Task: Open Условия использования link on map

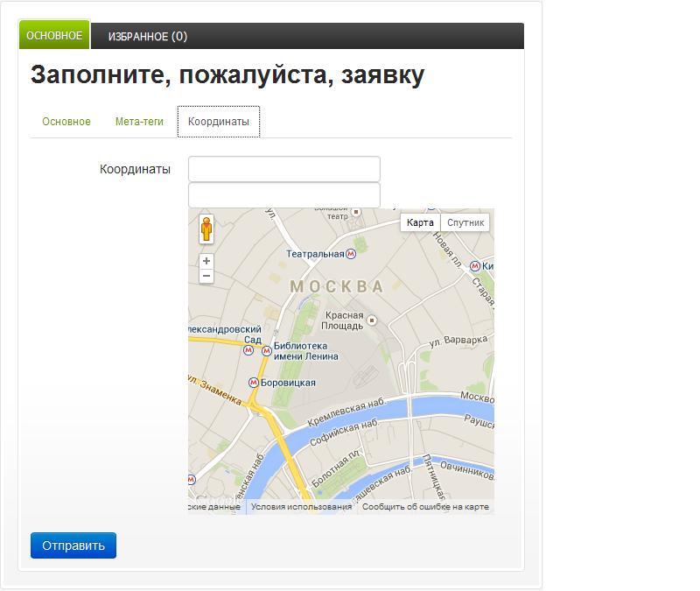Action: [x=301, y=507]
